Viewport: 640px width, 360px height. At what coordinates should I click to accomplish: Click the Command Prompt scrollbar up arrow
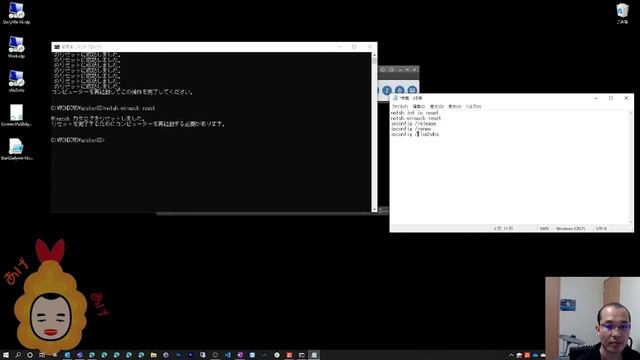click(374, 55)
